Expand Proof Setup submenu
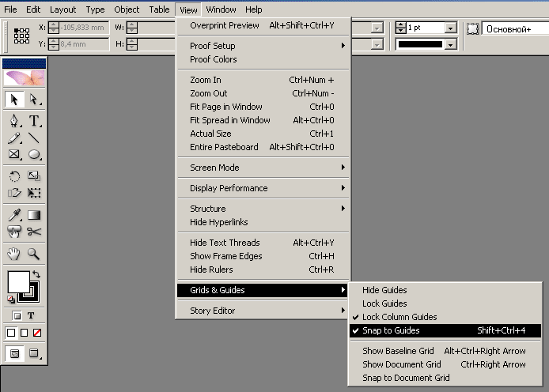This screenshot has height=392, width=549. (263, 46)
